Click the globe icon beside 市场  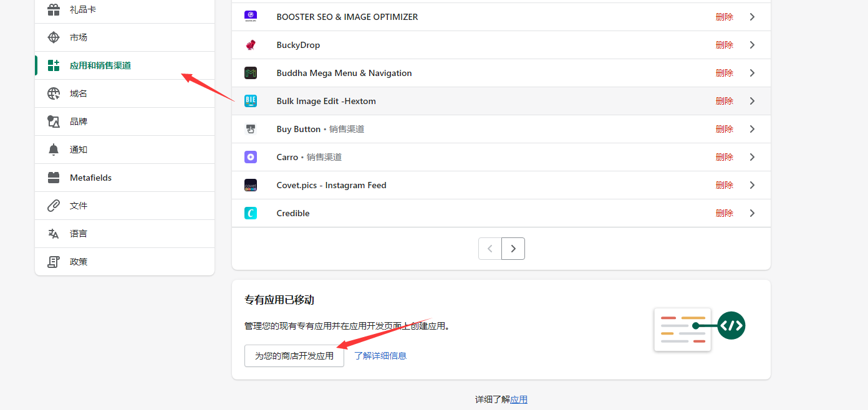(54, 37)
